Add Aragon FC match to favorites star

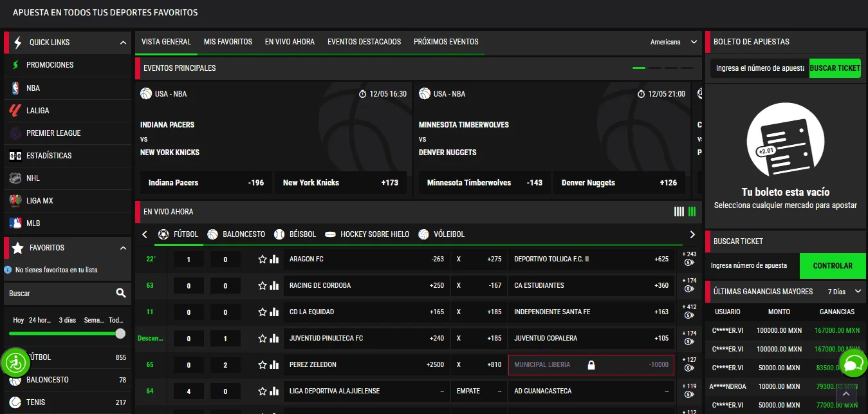pyautogui.click(x=263, y=259)
